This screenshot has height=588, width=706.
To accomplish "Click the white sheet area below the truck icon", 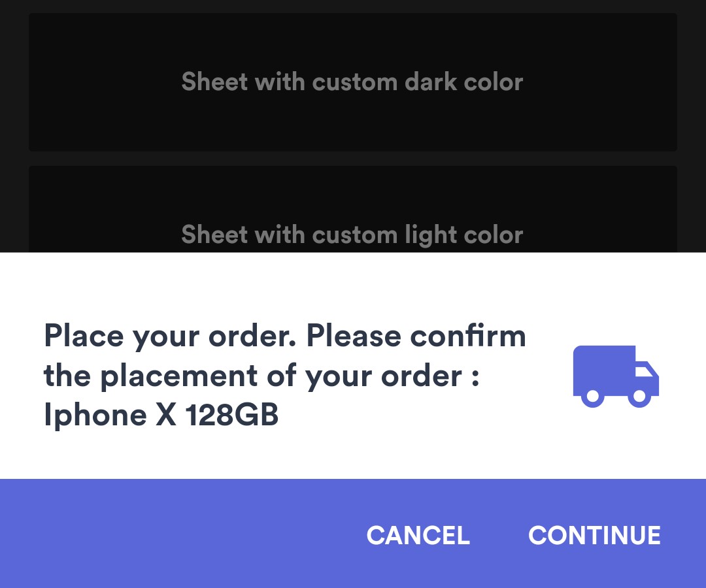I will click(615, 444).
